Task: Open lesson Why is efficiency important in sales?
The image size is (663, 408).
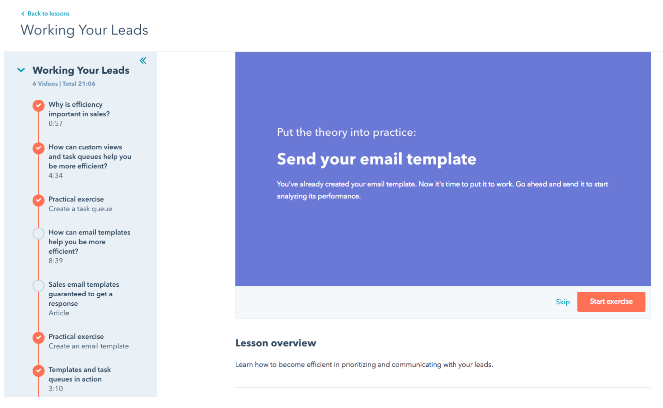Action: click(x=79, y=109)
